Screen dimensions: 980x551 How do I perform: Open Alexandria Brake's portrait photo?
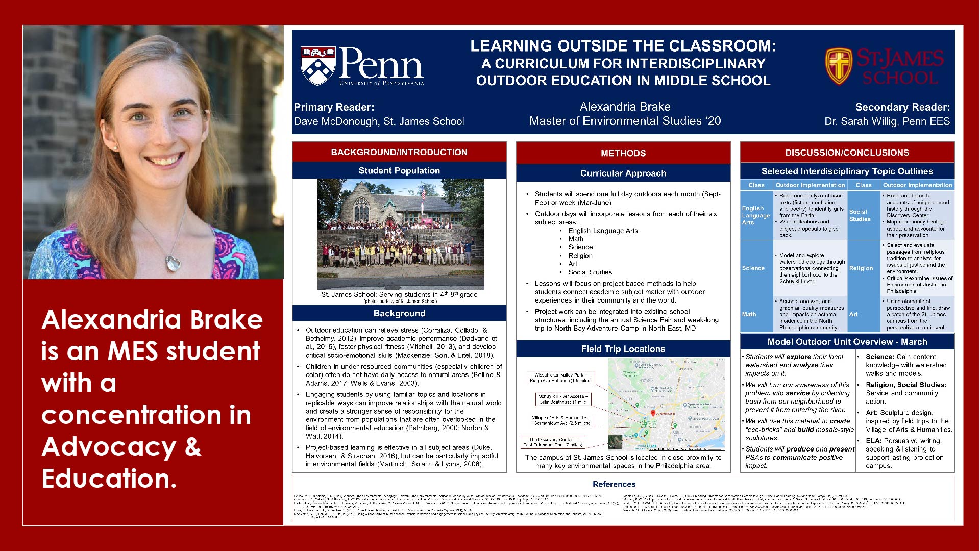point(153,152)
